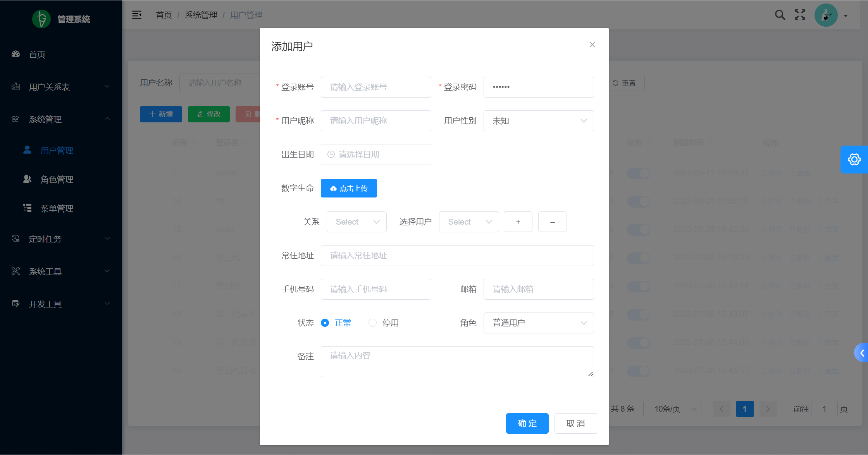Close the 添加用户 dialog with X

(592, 45)
